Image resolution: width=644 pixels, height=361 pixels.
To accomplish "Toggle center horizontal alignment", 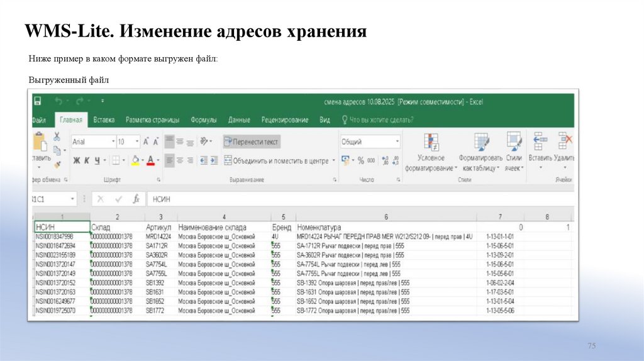I will coord(179,160).
